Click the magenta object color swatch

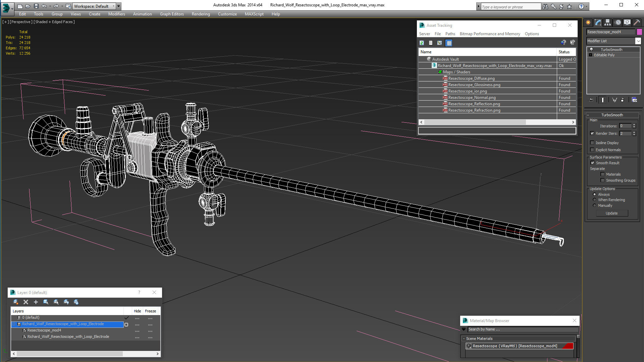(639, 32)
